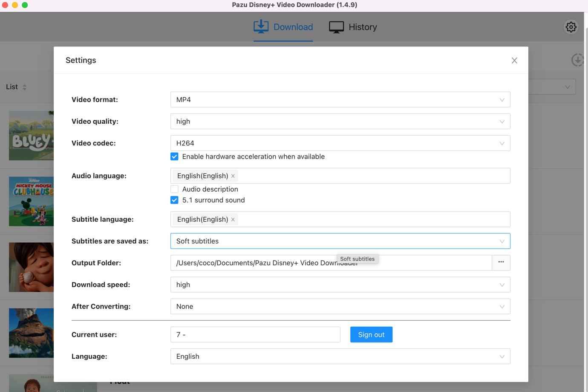
Task: Expand the Video format dropdown
Action: click(x=340, y=100)
